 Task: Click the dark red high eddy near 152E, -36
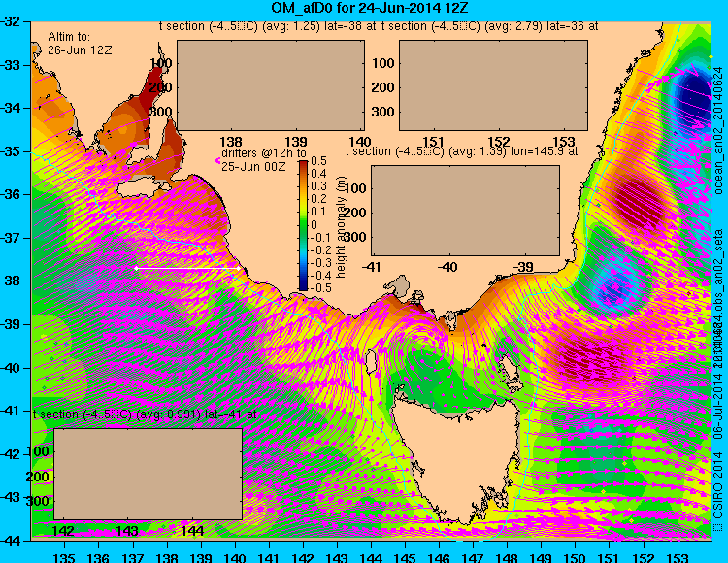(640, 203)
